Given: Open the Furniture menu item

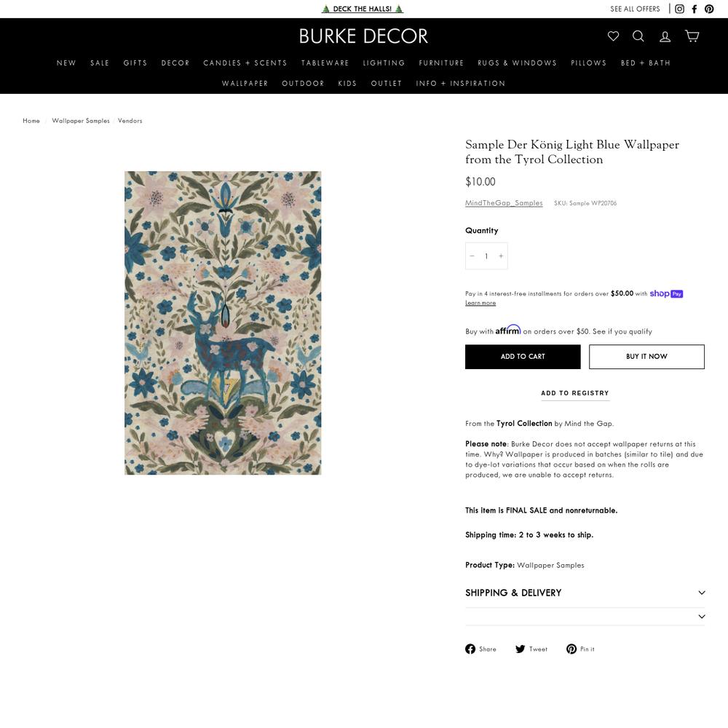Looking at the screenshot, I should (441, 63).
